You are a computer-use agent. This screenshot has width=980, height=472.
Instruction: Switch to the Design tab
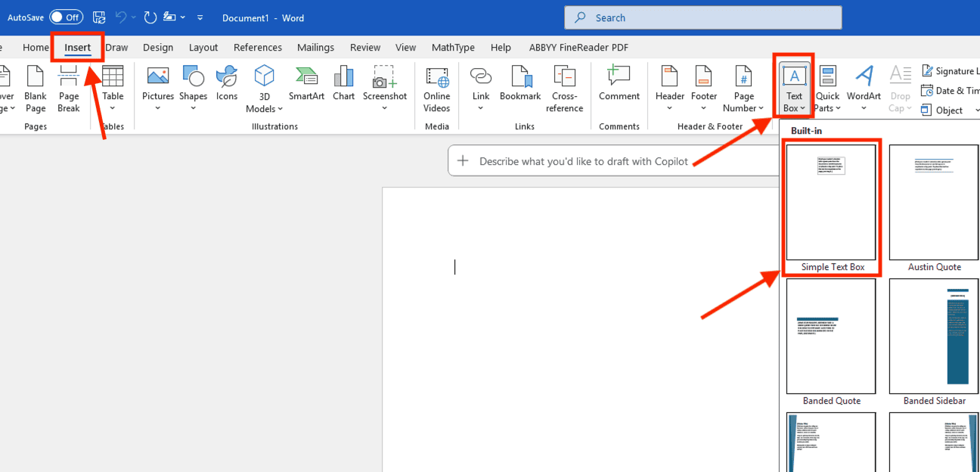point(158,47)
